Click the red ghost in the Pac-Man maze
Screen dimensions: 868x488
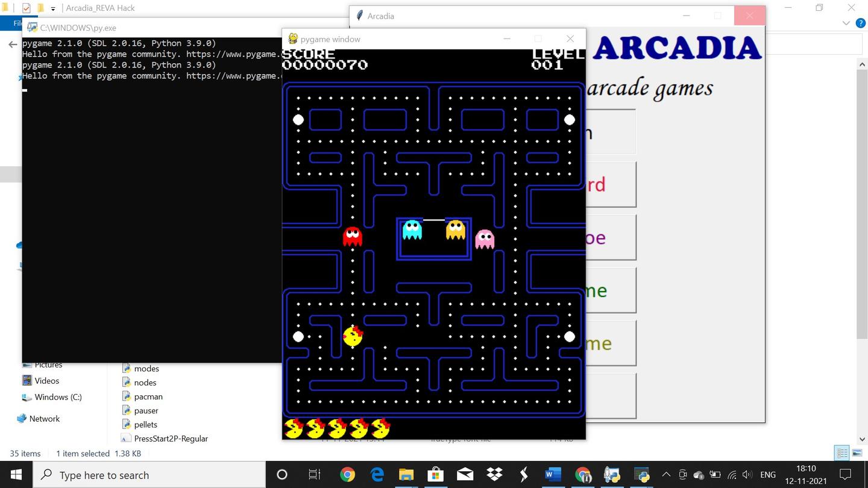352,236
